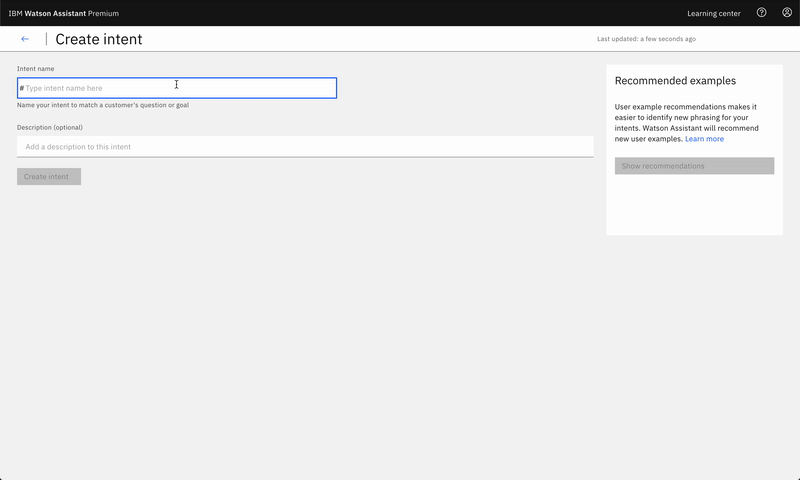
Task: Click the 'Intent name' label
Action: pos(35,68)
